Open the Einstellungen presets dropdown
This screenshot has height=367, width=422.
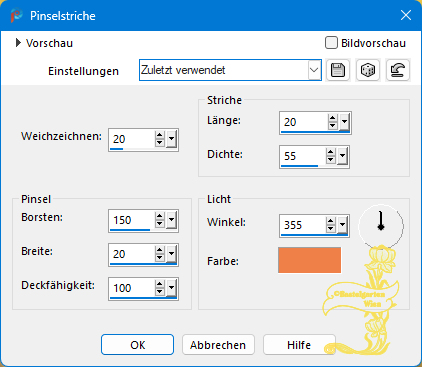pyautogui.click(x=314, y=70)
